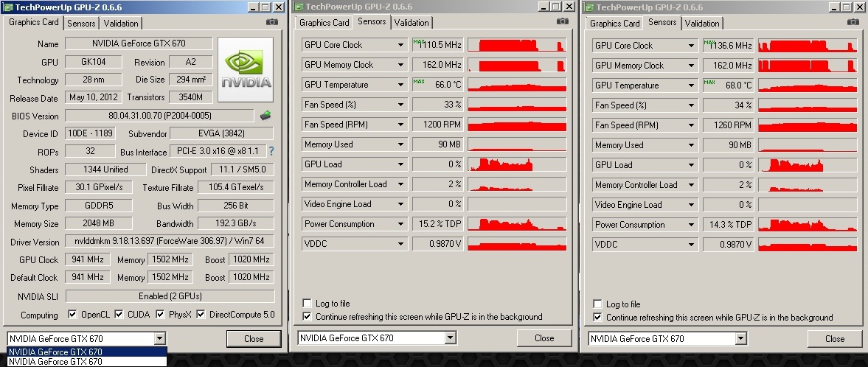
Task: Switch to Validation tab in right window
Action: click(702, 24)
